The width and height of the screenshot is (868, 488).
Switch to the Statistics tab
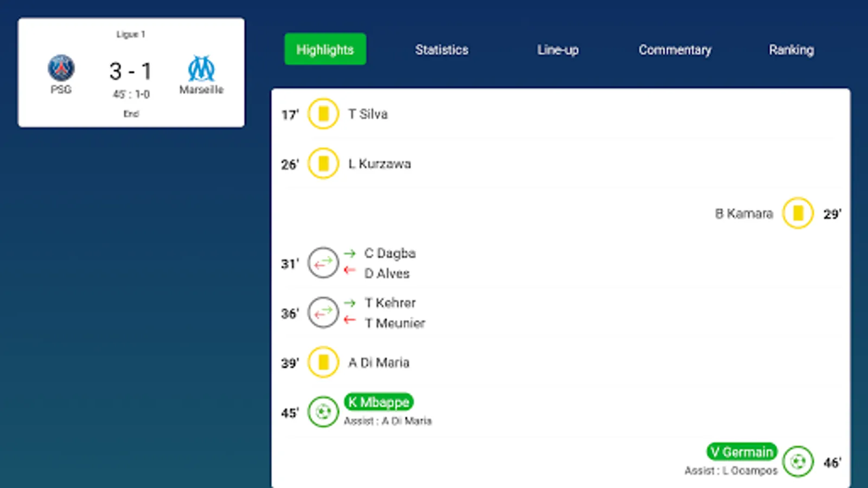click(442, 50)
